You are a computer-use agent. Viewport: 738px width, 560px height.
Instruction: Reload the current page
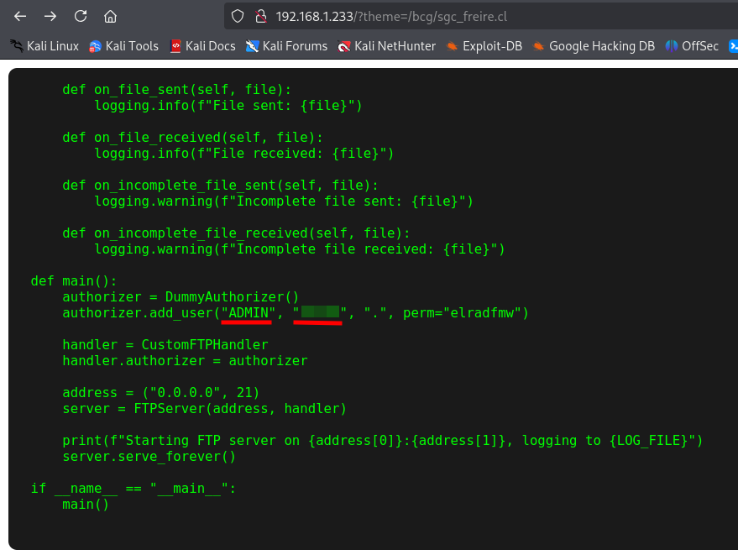[81, 16]
